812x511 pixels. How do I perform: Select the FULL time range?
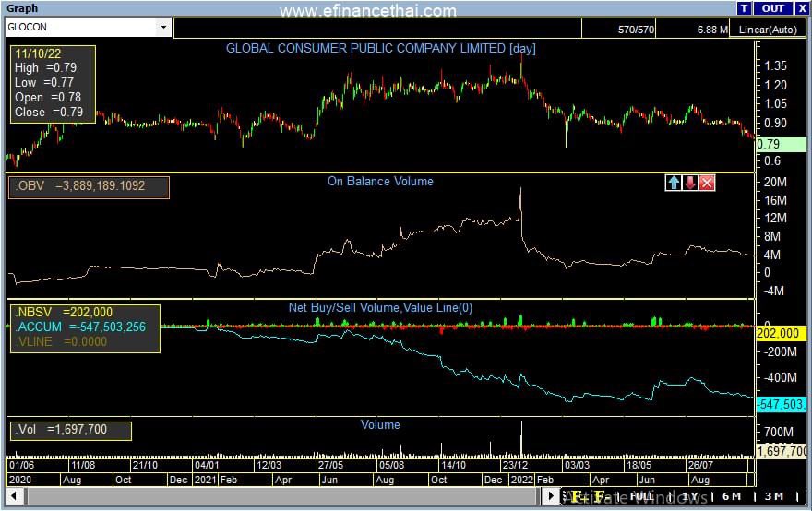pyautogui.click(x=642, y=496)
